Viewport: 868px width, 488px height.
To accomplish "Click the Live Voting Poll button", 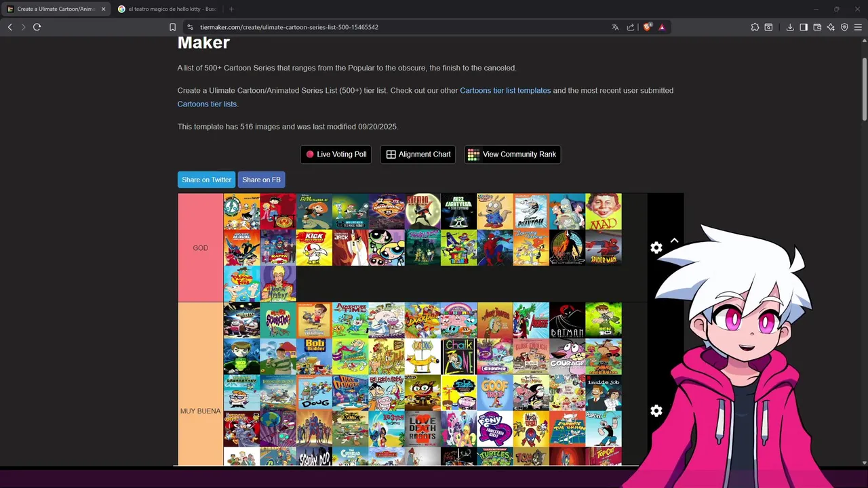I will coord(336,155).
